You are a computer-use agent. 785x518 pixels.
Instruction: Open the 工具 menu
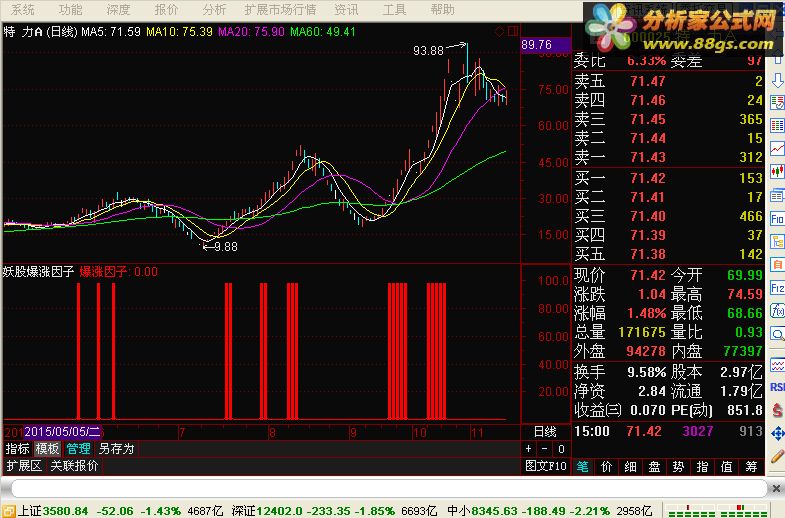pos(395,10)
